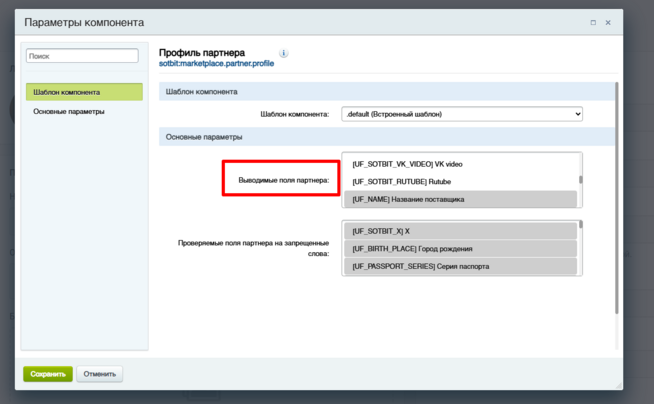This screenshot has height=404, width=654.
Task: Click the info icon next to Профиль партнера
Action: [x=284, y=53]
